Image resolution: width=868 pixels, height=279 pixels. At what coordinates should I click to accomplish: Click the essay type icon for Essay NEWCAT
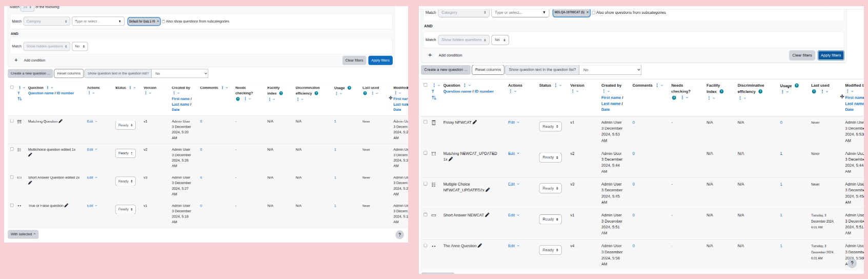pyautogui.click(x=434, y=123)
